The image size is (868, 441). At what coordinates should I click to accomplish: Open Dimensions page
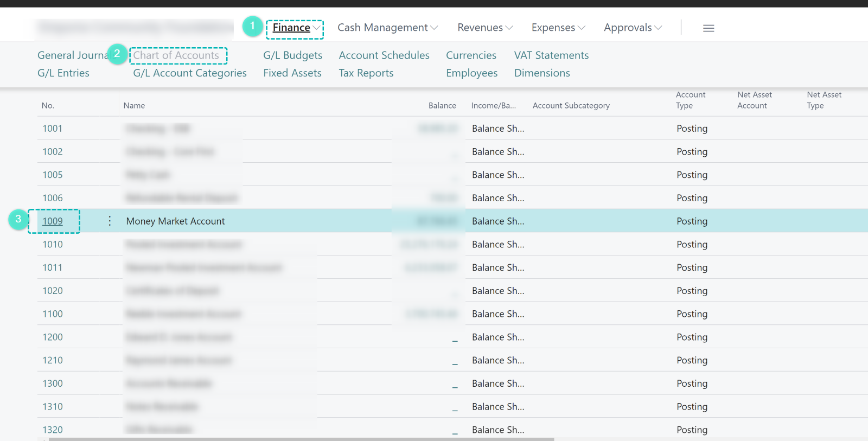(x=542, y=73)
